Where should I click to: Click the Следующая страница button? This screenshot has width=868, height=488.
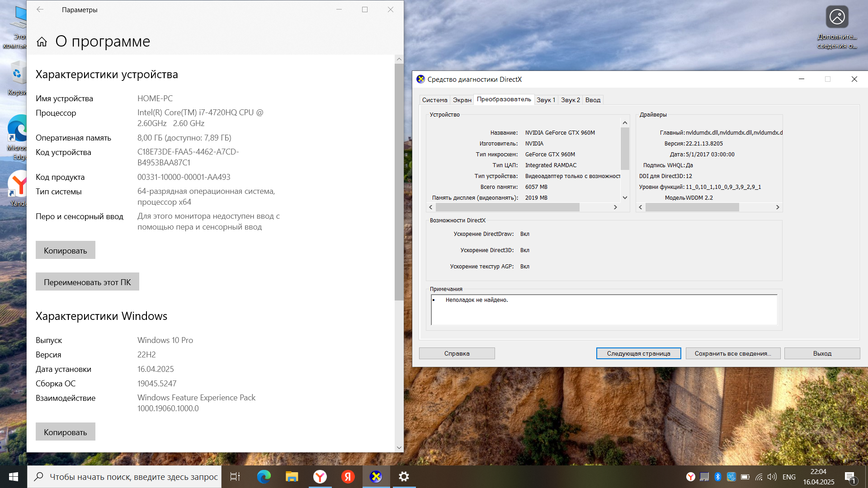click(638, 353)
